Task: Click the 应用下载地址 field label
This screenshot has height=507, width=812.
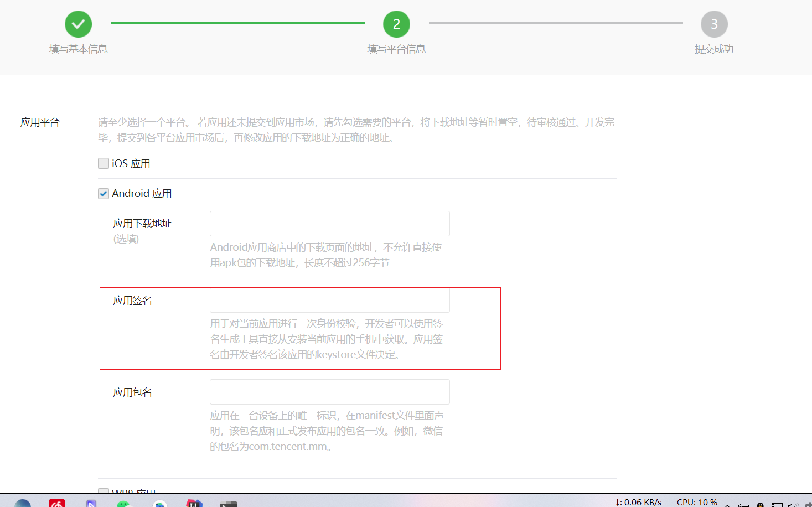Action: 142,223
